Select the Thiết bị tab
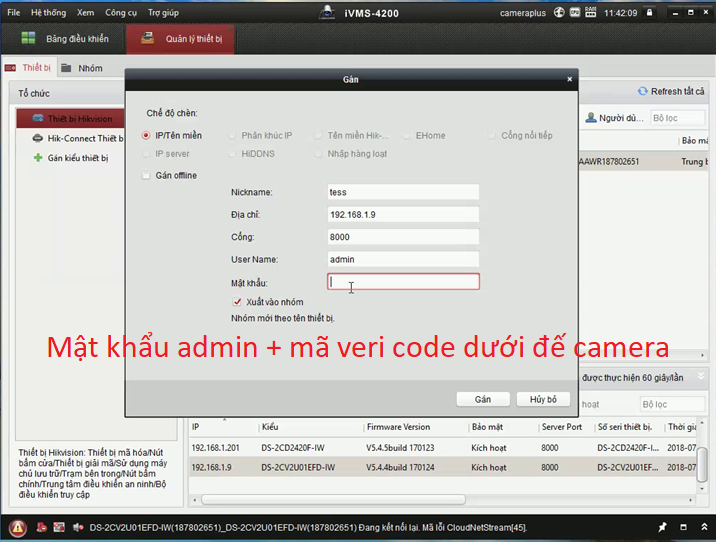Viewport: 716px width, 542px height. click(28, 68)
